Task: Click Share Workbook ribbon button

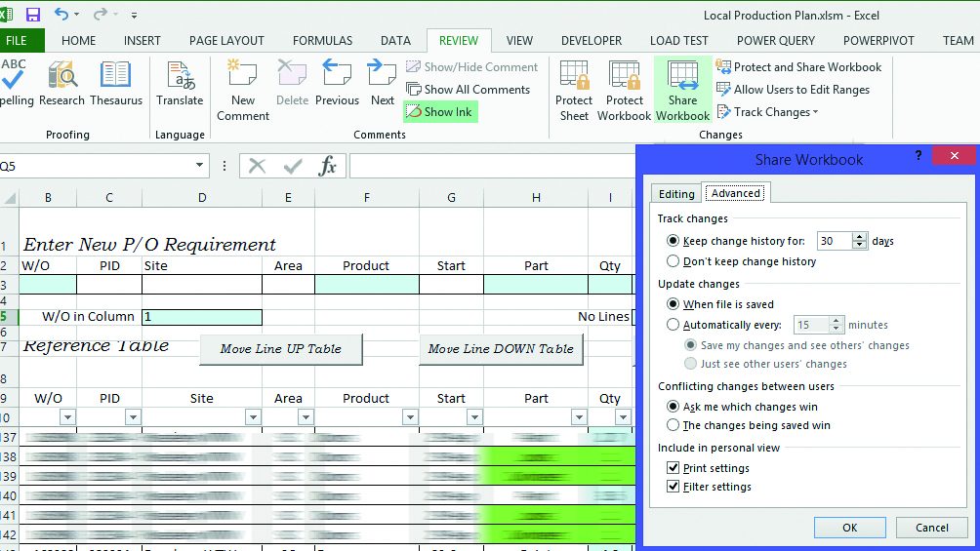Action: click(682, 91)
